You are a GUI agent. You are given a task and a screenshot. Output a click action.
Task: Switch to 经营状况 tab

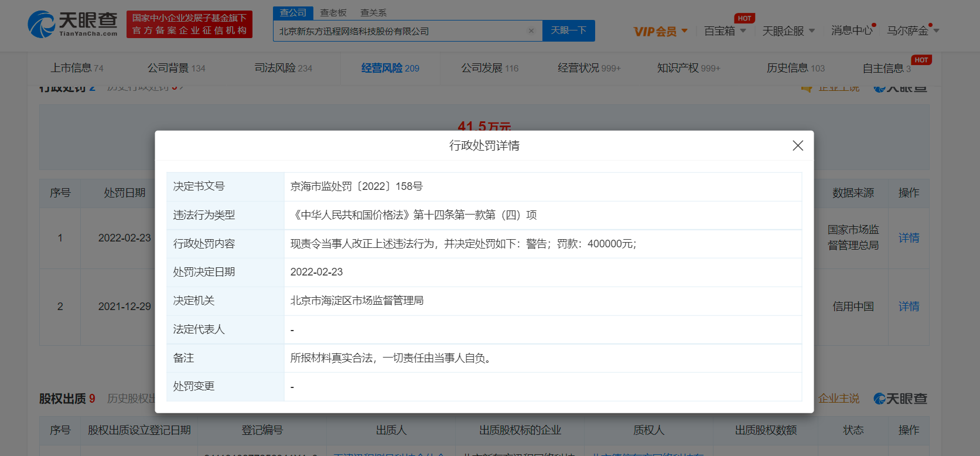(589, 68)
